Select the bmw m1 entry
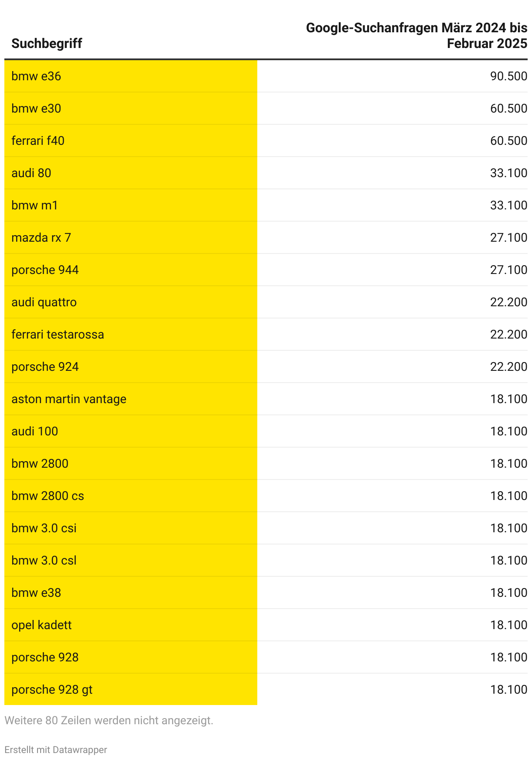 pos(34,205)
